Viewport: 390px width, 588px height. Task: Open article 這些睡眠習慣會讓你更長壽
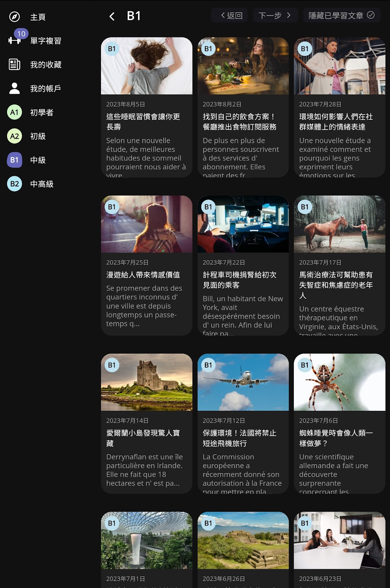143,122
